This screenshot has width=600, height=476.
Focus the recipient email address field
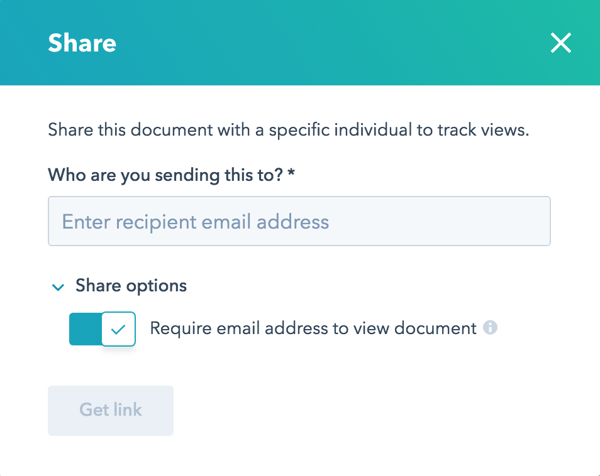click(299, 221)
